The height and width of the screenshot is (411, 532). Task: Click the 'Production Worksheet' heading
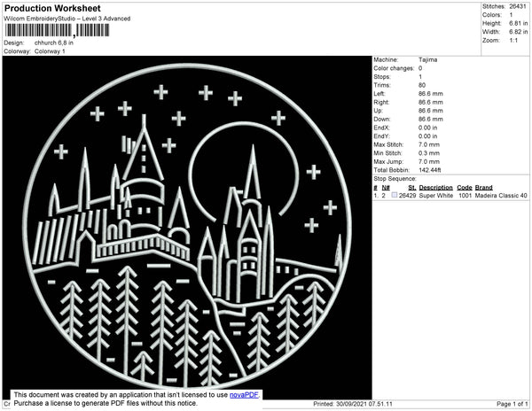[x=52, y=9]
